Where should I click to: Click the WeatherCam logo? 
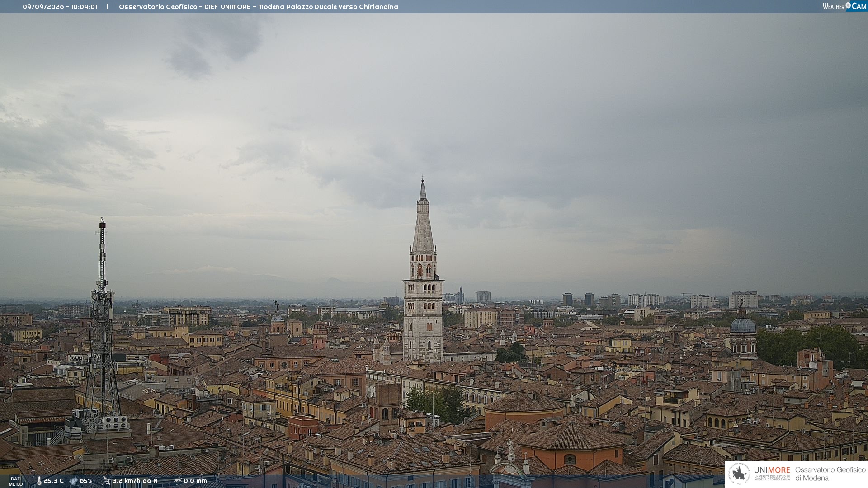point(844,6)
